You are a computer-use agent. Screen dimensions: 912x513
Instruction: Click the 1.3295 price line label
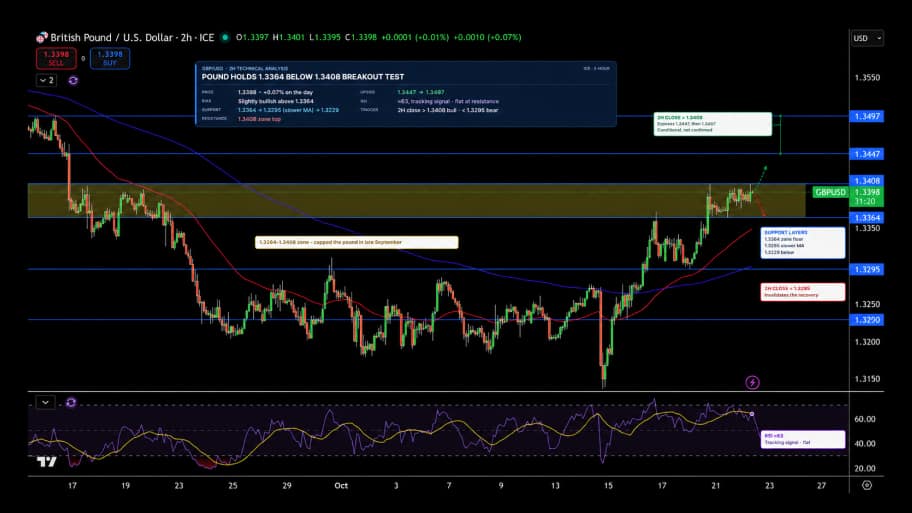[x=867, y=269]
